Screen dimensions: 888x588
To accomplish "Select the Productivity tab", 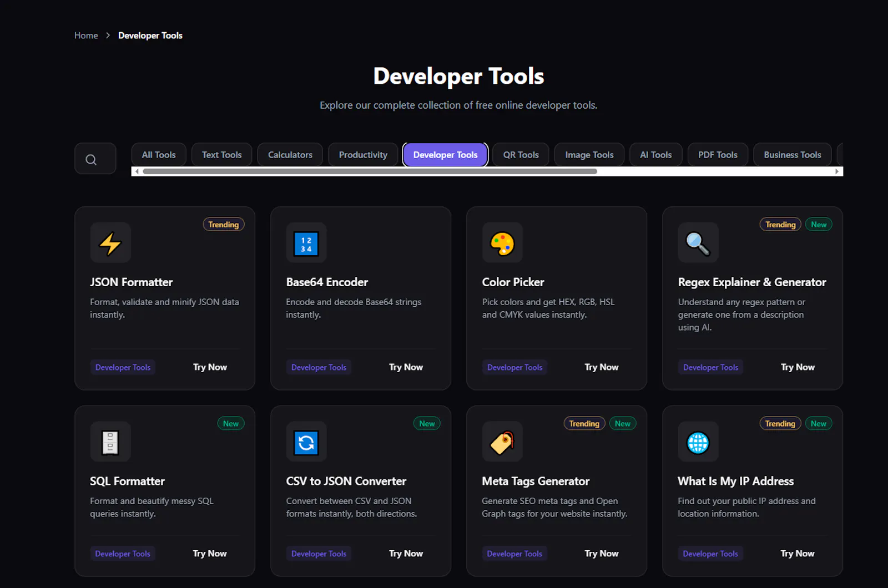I will [x=363, y=155].
